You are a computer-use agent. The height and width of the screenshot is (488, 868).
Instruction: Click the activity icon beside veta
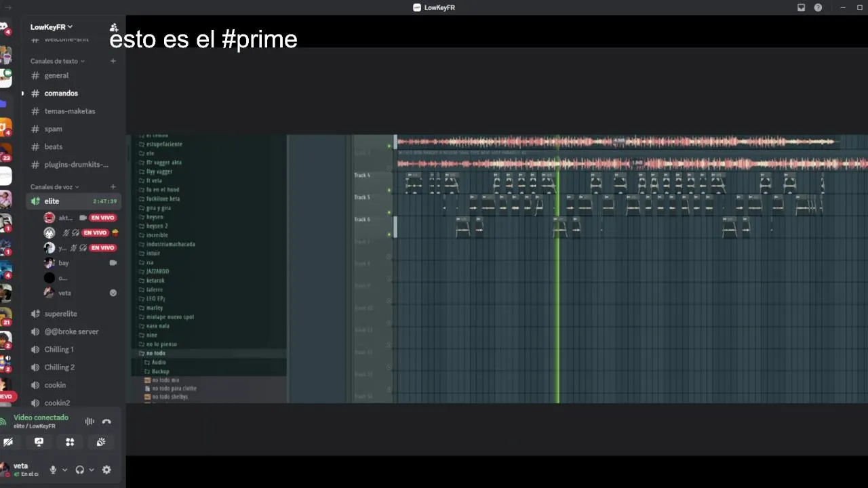click(x=113, y=293)
